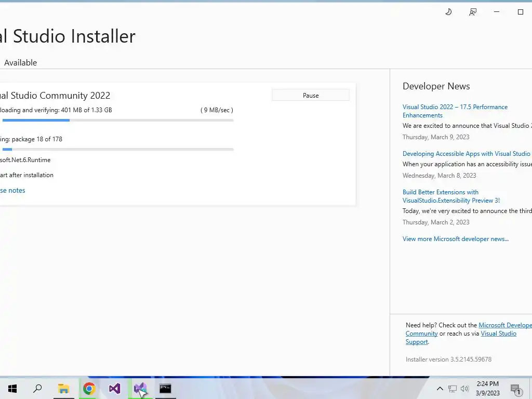
Task: Select the 'package 18 of 178' text
Action: pos(37,139)
